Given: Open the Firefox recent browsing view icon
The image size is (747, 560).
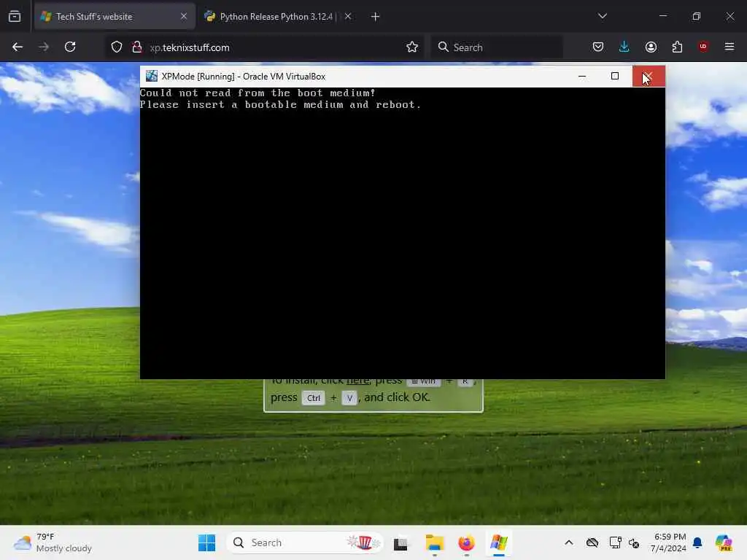Looking at the screenshot, I should [15, 17].
